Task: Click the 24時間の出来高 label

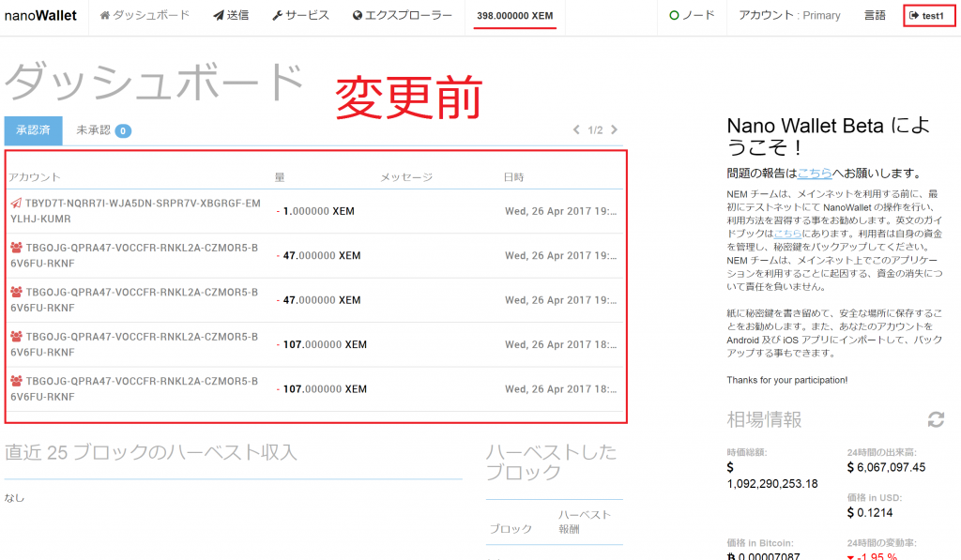Action: tap(882, 453)
